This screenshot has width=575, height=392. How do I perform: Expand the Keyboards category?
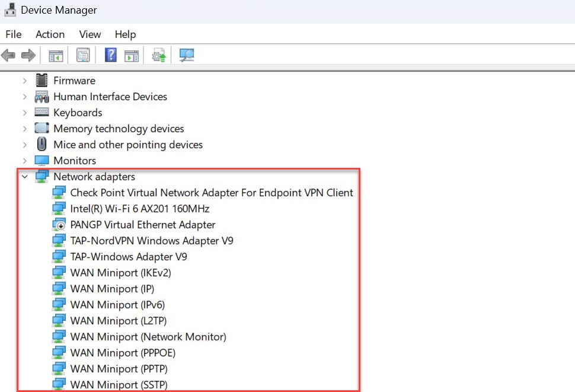24,112
